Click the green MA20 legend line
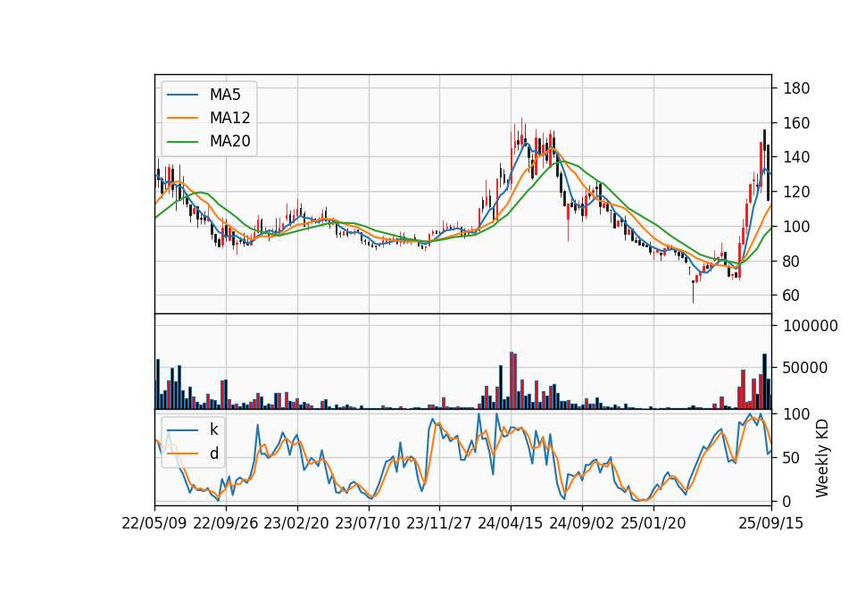The image size is (857, 616). click(182, 142)
